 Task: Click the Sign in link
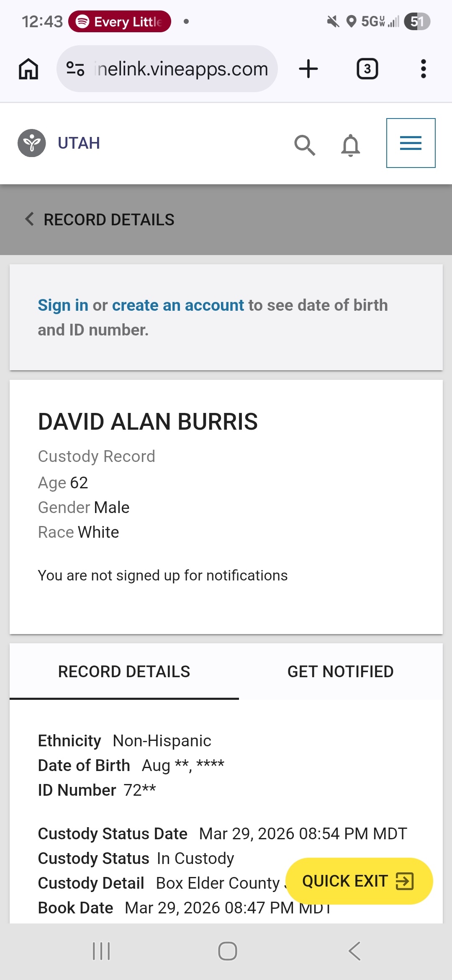coord(63,305)
